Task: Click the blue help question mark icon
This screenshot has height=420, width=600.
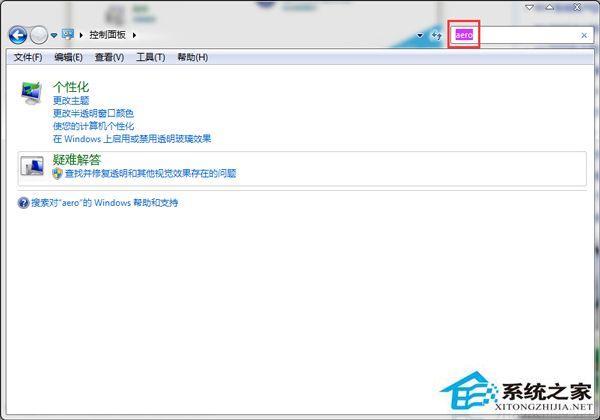Action: [x=23, y=203]
